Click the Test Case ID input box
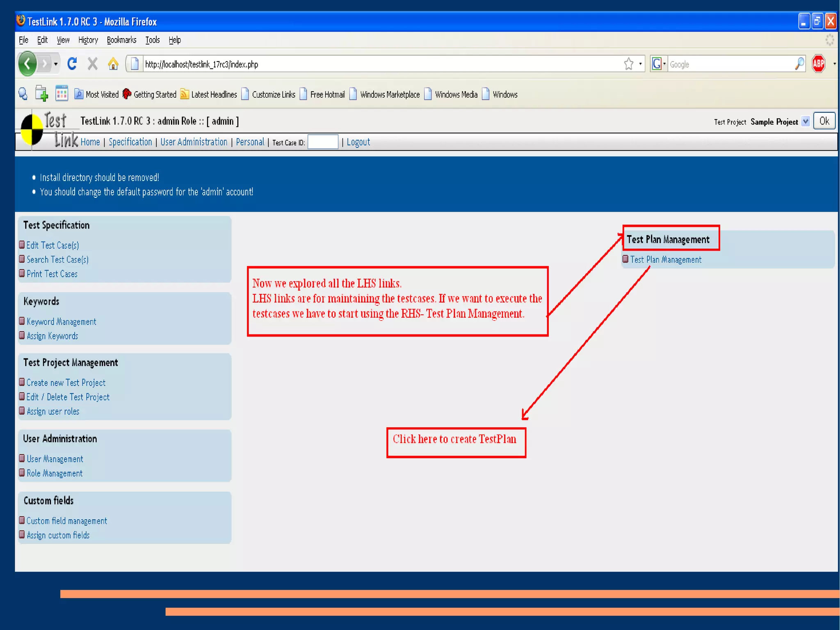This screenshot has width=840, height=630. tap(323, 142)
